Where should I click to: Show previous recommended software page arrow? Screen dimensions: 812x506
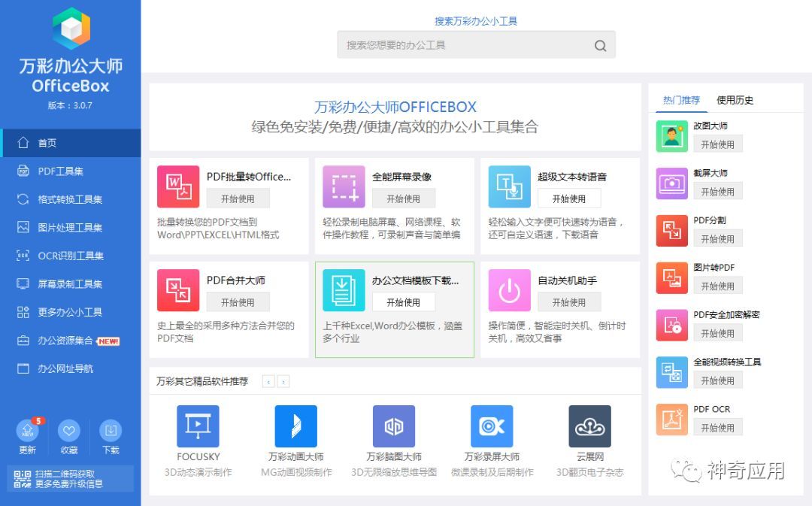(268, 382)
